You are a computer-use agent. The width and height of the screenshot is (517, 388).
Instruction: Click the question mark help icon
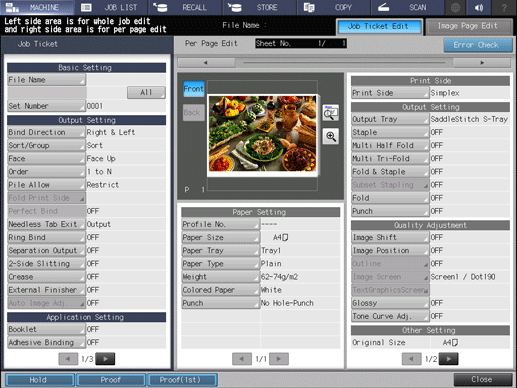click(x=504, y=7)
